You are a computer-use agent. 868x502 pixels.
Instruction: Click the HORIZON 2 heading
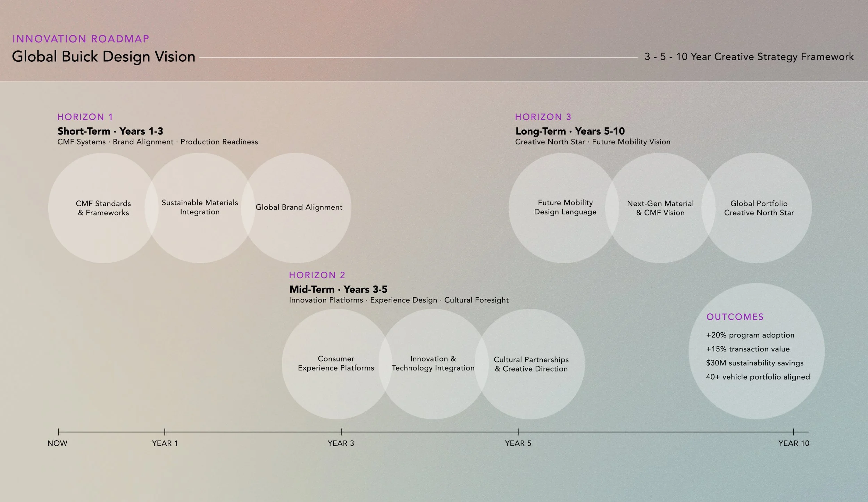click(317, 275)
